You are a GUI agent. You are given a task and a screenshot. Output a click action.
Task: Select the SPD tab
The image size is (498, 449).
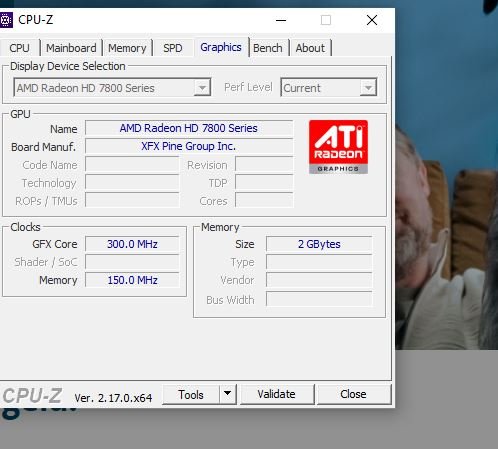click(x=173, y=48)
